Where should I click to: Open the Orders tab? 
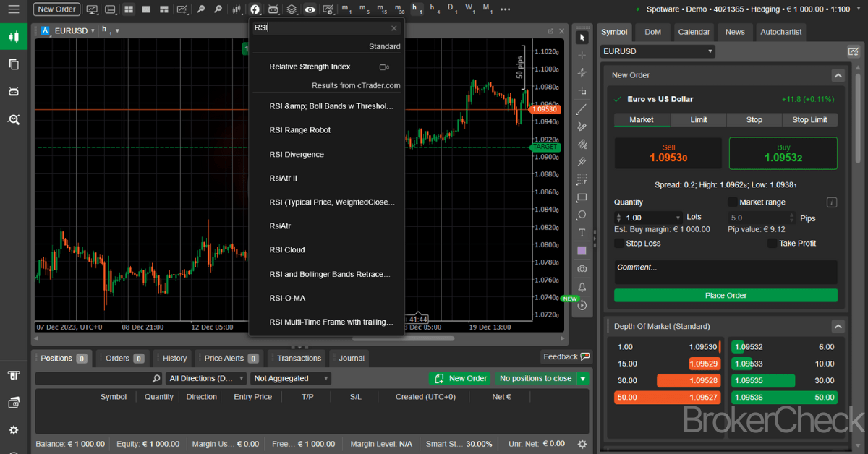tap(122, 358)
